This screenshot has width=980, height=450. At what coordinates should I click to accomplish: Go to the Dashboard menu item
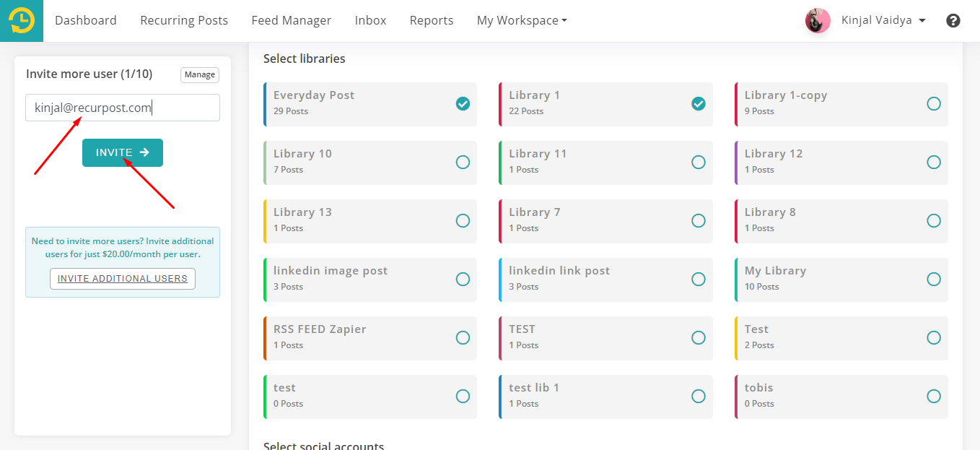pos(86,20)
